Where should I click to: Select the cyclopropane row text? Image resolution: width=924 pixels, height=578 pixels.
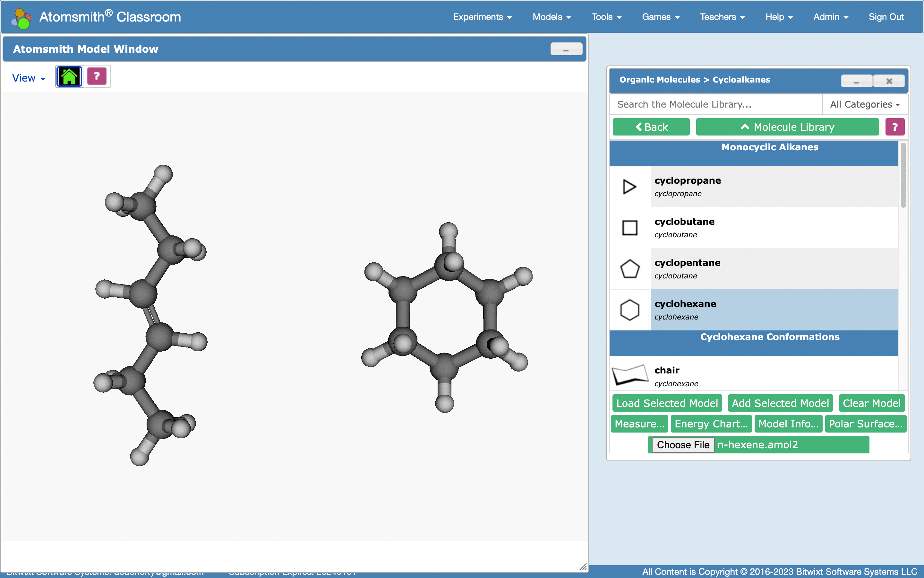click(x=774, y=187)
